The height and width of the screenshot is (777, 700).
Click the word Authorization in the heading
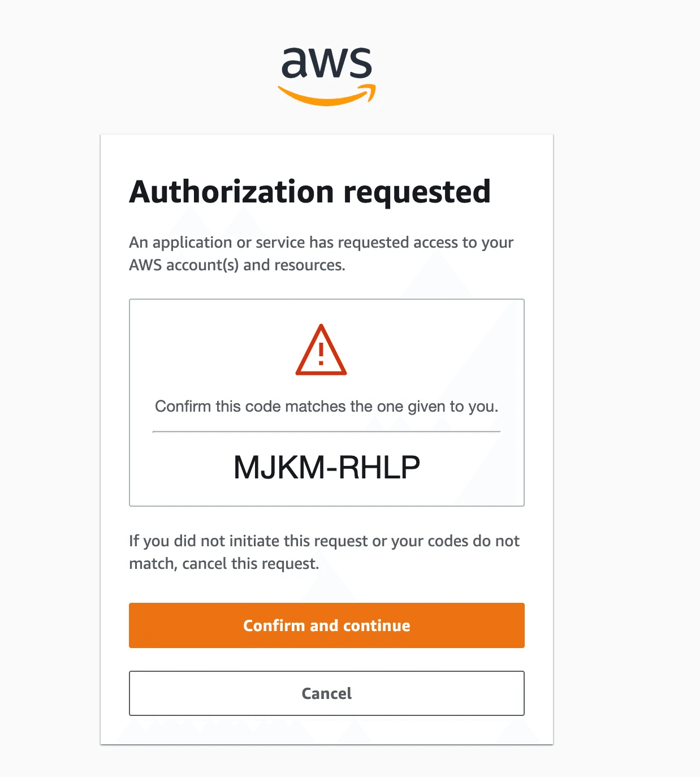coord(232,192)
